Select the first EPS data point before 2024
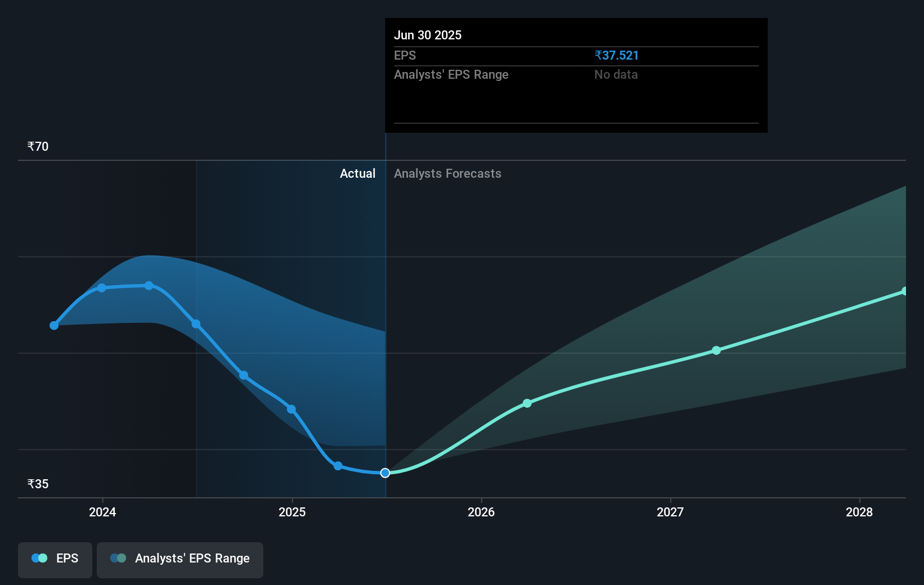The image size is (924, 585). (x=54, y=326)
